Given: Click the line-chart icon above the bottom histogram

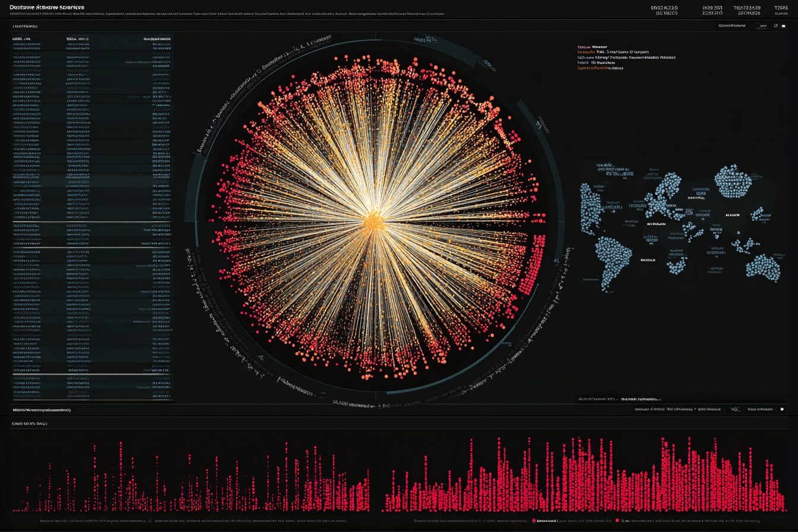Looking at the screenshot, I should [x=735, y=409].
